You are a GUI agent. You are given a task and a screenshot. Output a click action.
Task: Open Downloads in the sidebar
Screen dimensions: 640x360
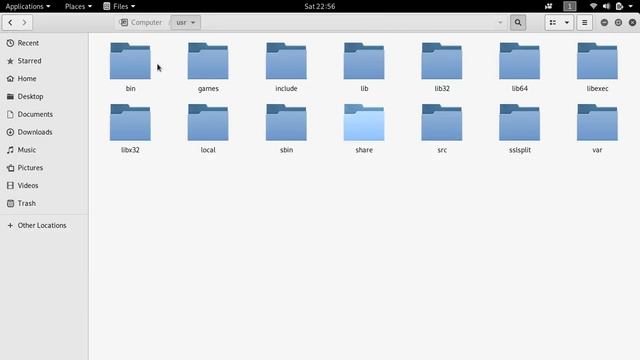tap(44, 132)
